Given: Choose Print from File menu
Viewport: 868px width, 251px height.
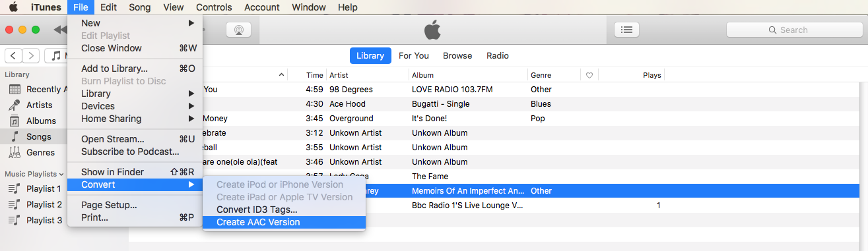Looking at the screenshot, I should 135,217.
